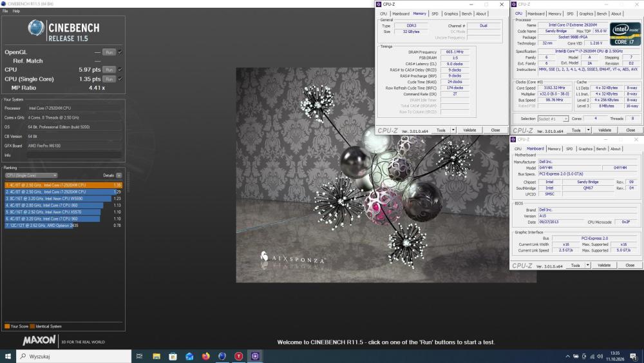Switch to SPD tab in Memory window

point(435,14)
